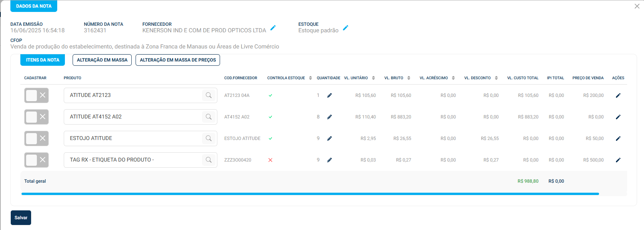The width and height of the screenshot is (644, 230).
Task: Click unit value R$ 110,40
Action: [x=366, y=117]
